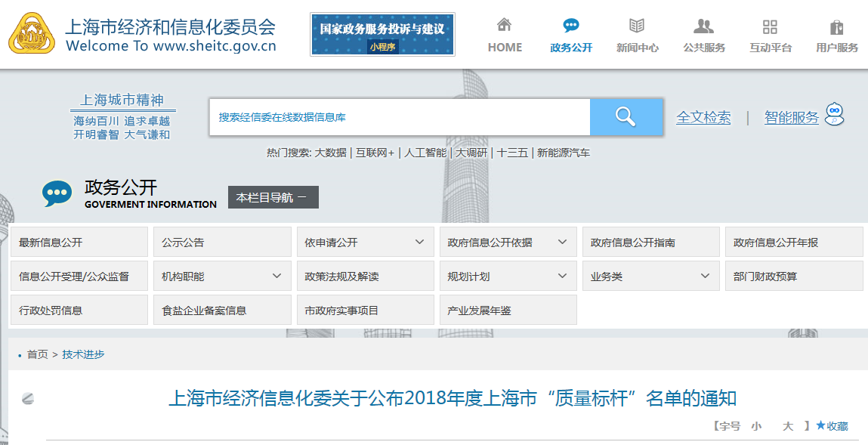Viewport: 868px width, 445px height.
Task: Expand the 业务类 dropdown arrow
Action: click(705, 277)
